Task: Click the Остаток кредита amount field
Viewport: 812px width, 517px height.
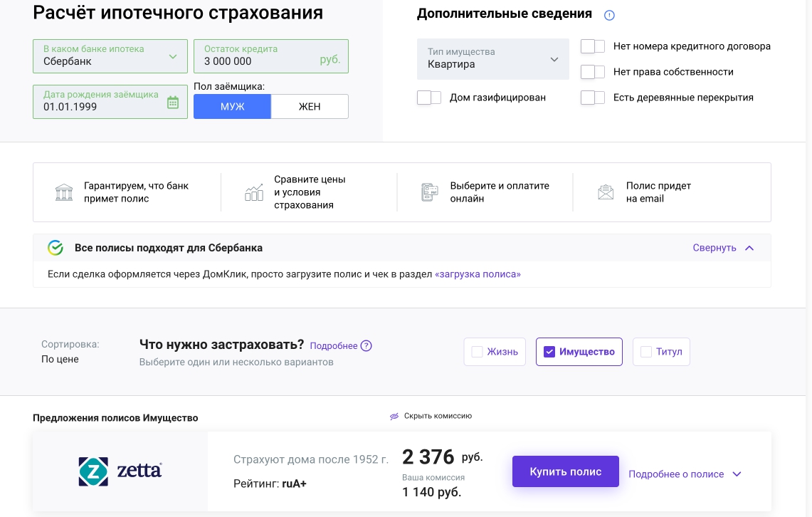Action: pyautogui.click(x=271, y=56)
